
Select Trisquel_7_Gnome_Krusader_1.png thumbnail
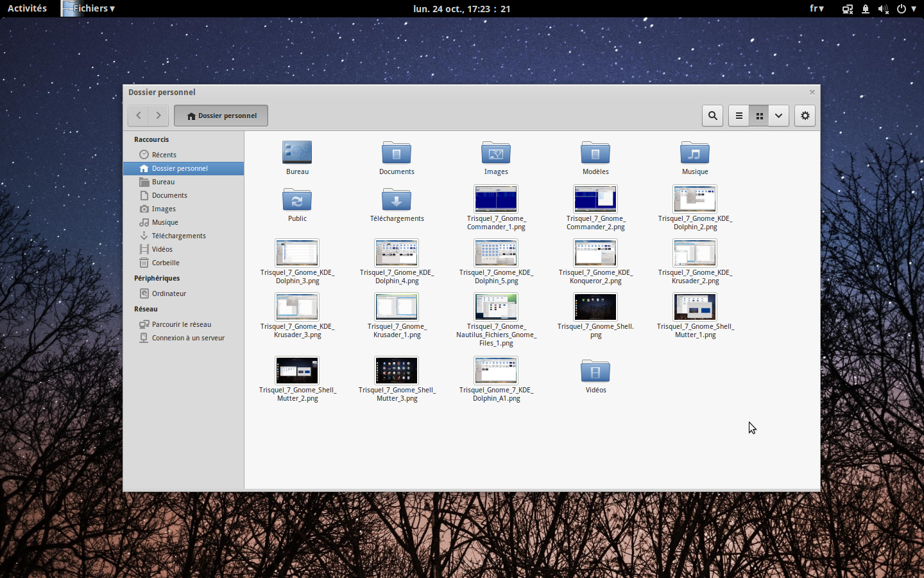397,307
